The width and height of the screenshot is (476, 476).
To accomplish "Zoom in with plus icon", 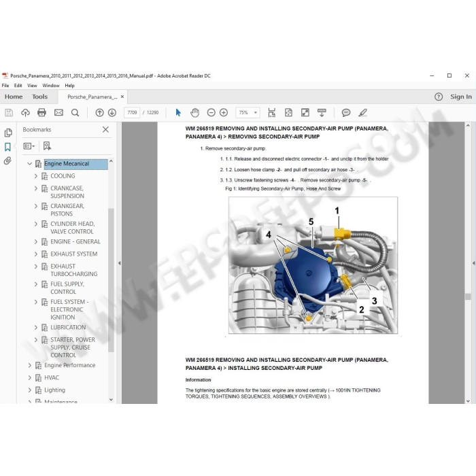I will pyautogui.click(x=224, y=113).
